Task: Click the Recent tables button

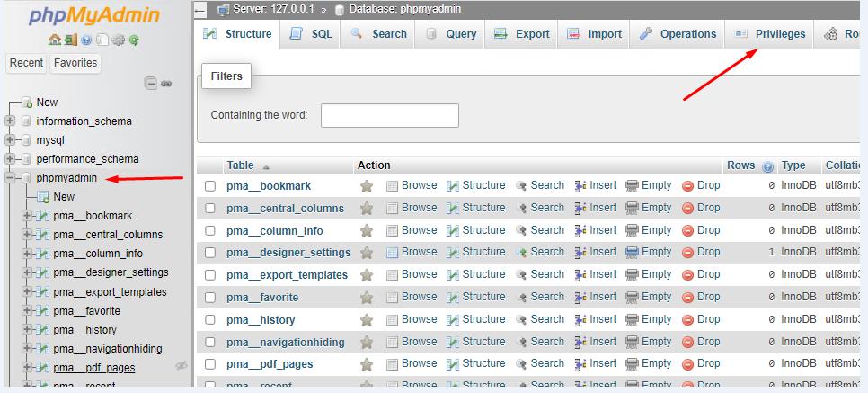Action: [26, 63]
